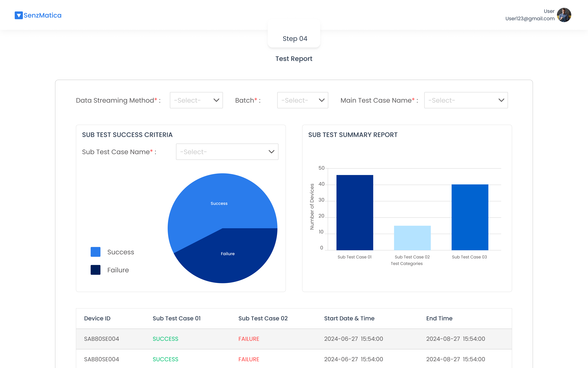Expand the Sub Test Case Name dropdown
Screen dimensions: 588x368
click(x=227, y=152)
